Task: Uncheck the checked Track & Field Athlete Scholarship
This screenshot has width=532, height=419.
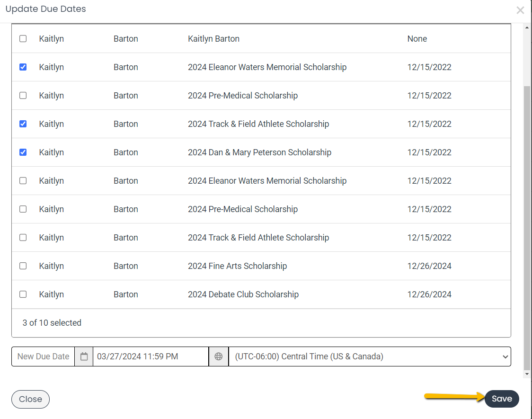Action: (x=23, y=124)
